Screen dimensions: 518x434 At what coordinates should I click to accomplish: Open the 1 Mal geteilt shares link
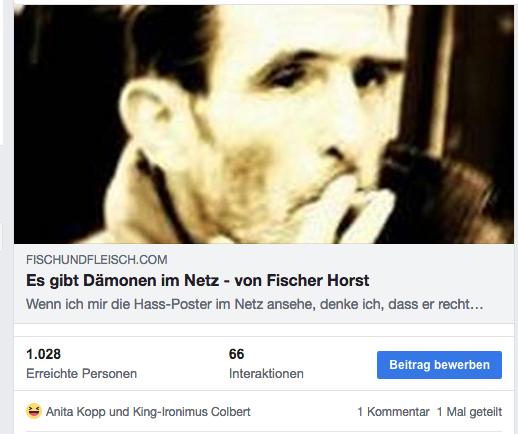(469, 412)
